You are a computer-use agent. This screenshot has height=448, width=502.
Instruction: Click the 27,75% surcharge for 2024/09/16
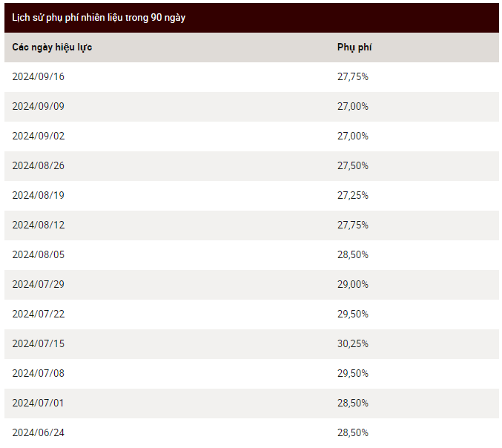[352, 77]
